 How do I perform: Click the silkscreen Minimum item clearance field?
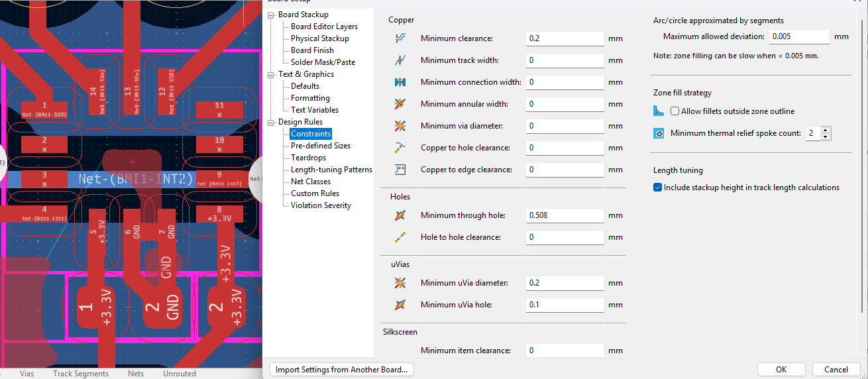pyautogui.click(x=565, y=351)
